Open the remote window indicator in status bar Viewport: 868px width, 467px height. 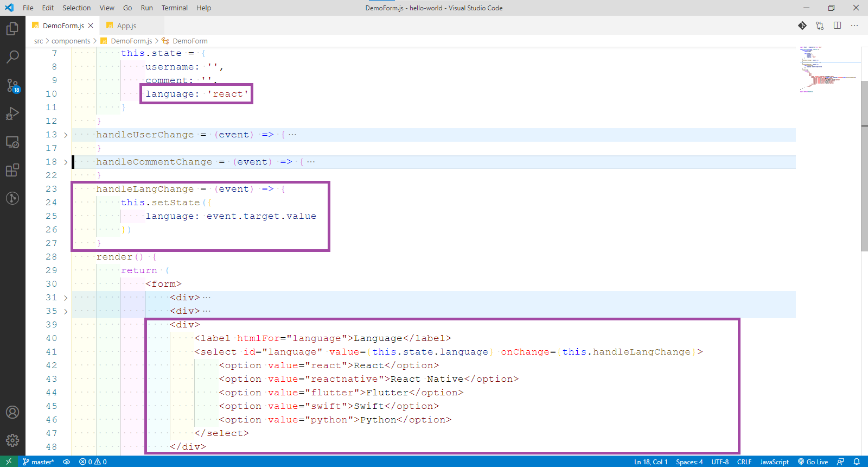pyautogui.click(x=9, y=462)
